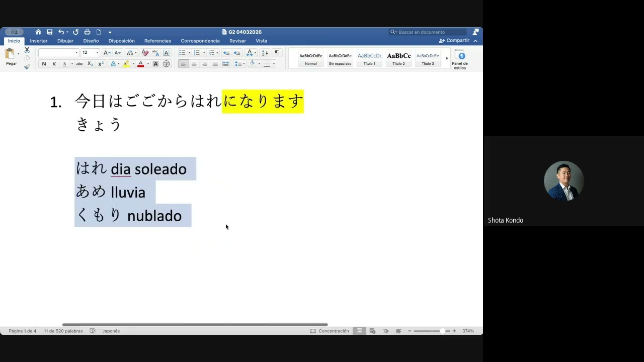Apply distributed text alignment
This screenshot has width=644, height=362.
click(226, 64)
